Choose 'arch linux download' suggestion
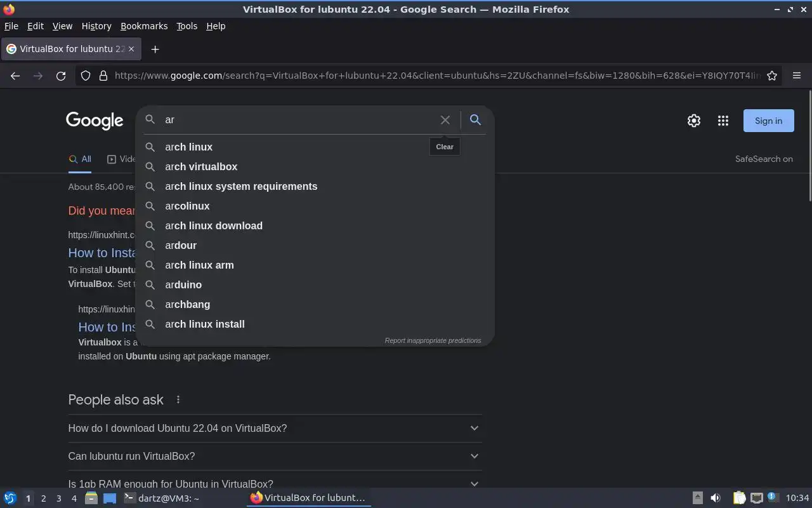The width and height of the screenshot is (812, 508). point(315,225)
